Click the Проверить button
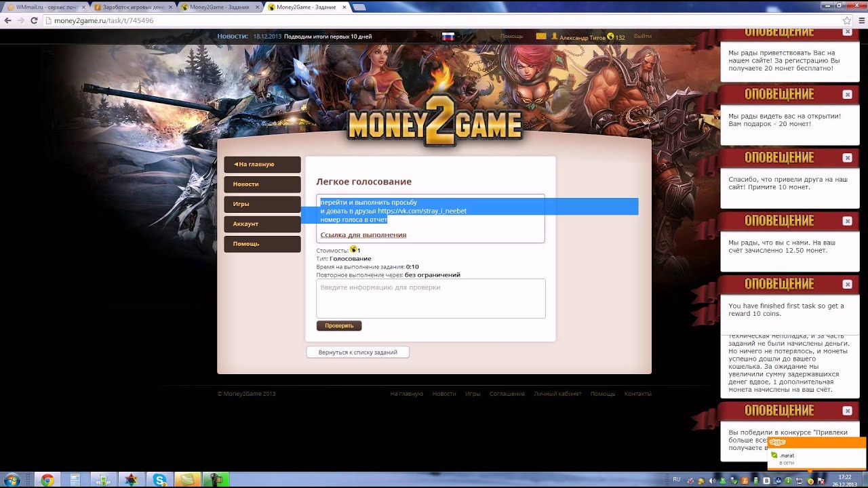This screenshot has width=868, height=488. 339,326
